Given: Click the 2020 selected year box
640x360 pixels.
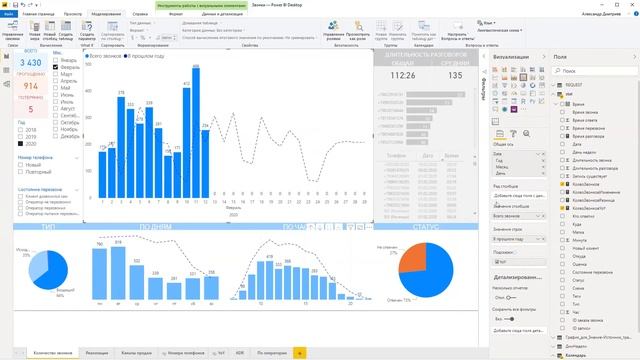Looking at the screenshot, I should pos(20,144).
